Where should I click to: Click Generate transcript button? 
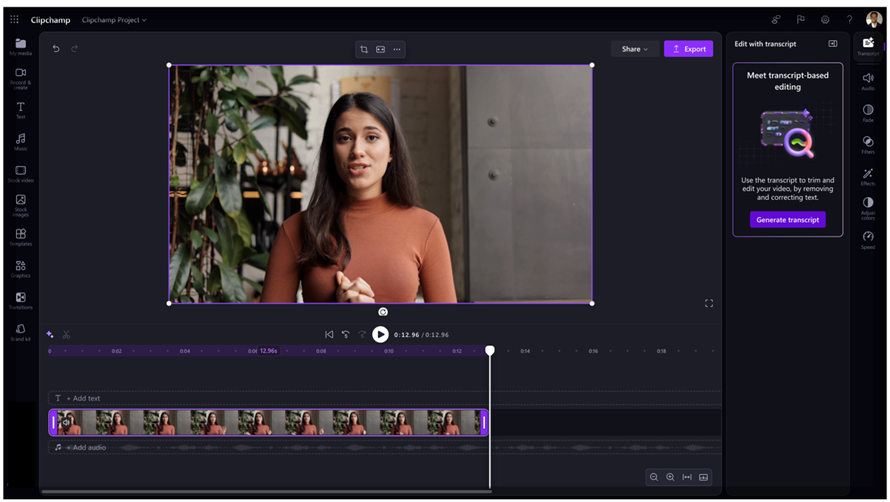[787, 220]
